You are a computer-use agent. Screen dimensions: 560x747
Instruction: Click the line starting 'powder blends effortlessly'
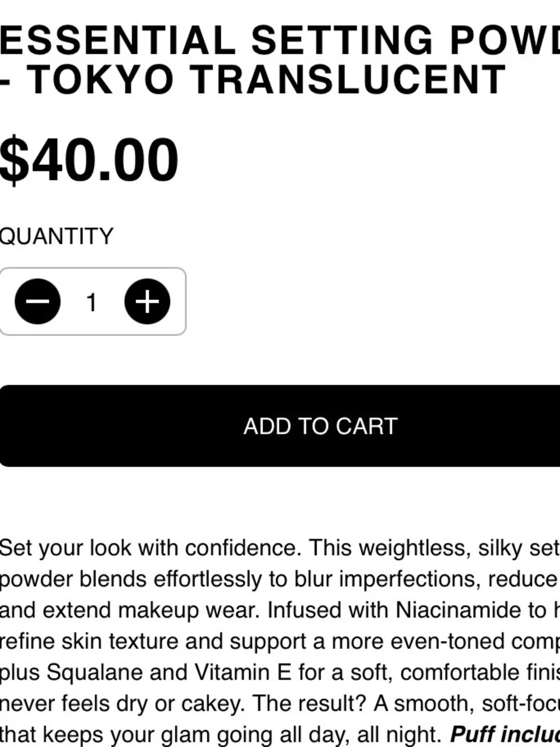[280, 579]
